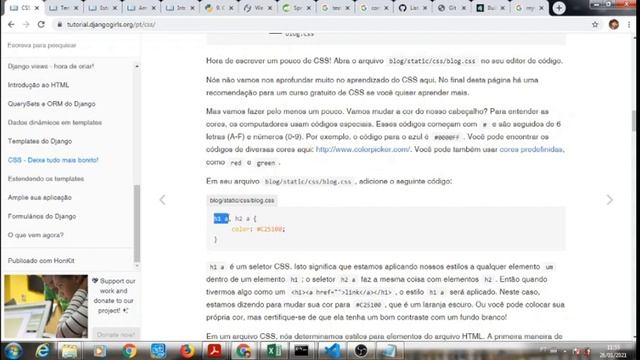640x360 pixels.
Task: Open 'Templates do Django' chapter
Action: tap(40, 141)
